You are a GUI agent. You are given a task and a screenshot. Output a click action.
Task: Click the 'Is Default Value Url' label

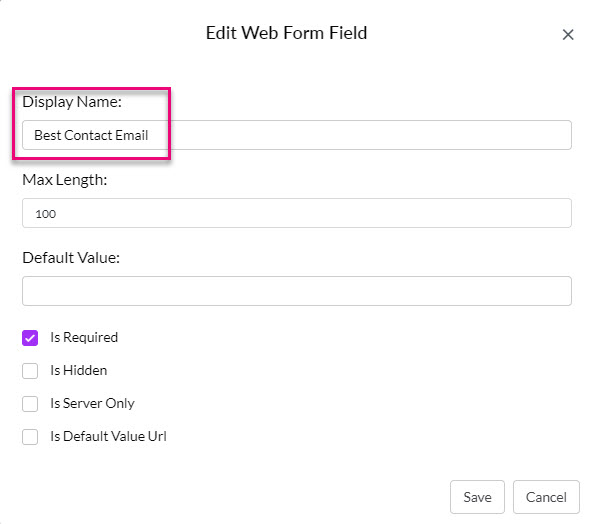[x=109, y=436]
